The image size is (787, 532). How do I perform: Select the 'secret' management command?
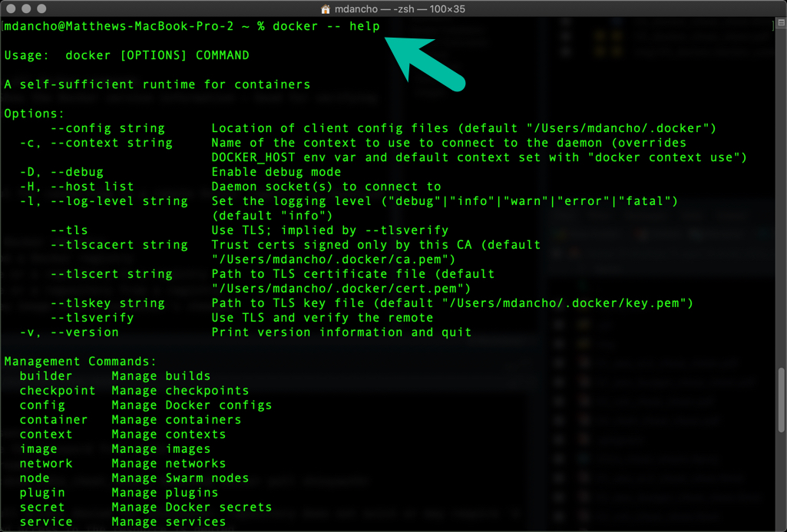coord(41,507)
